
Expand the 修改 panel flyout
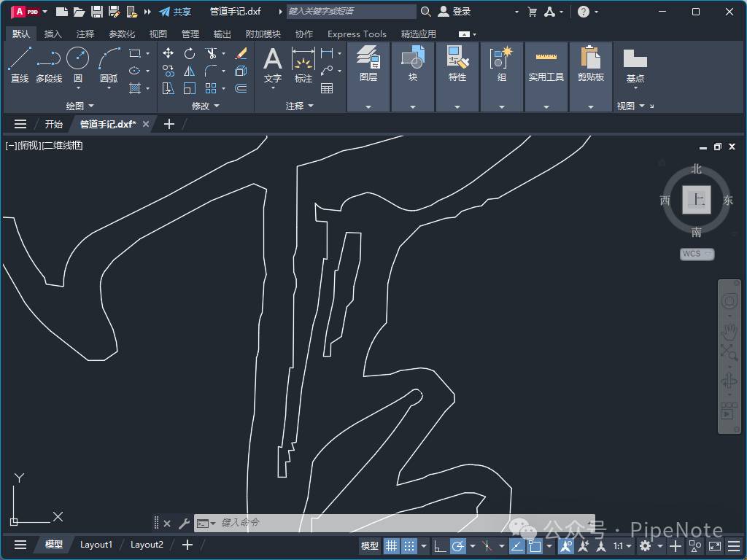tap(205, 106)
